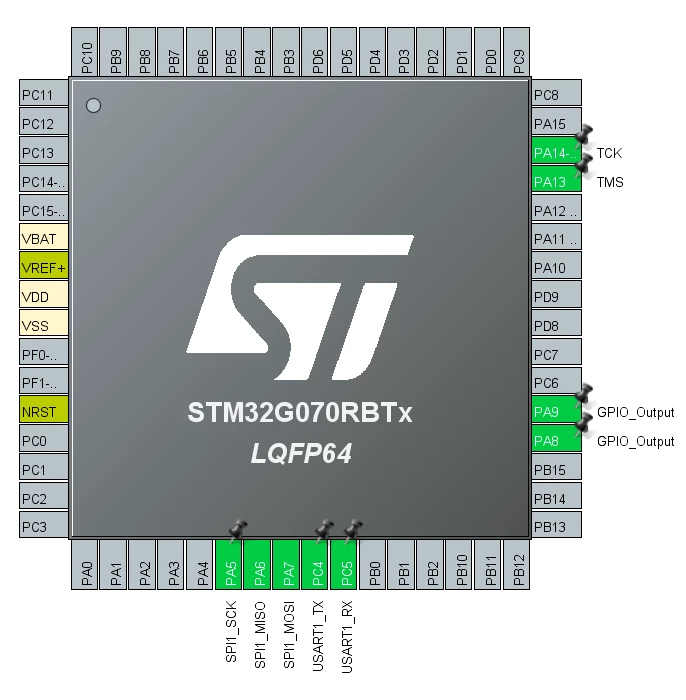Click the SPI1_SCK signal label
Screen dimensions: 686x700
tap(231, 631)
